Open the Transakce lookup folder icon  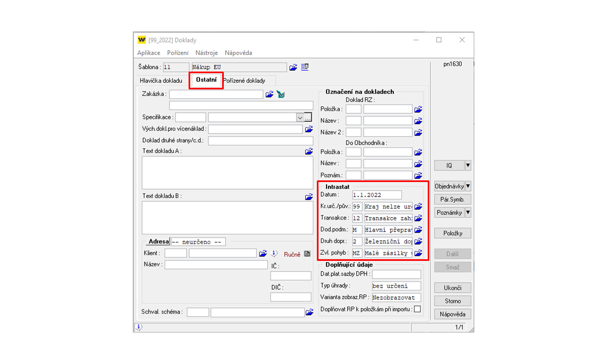click(x=418, y=218)
